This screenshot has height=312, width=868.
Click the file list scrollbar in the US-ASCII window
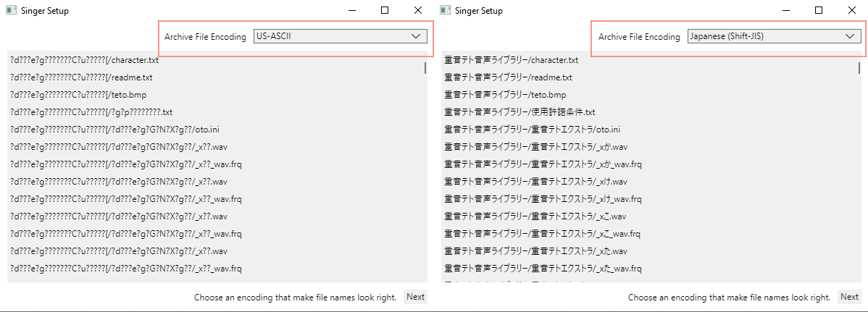tap(425, 67)
